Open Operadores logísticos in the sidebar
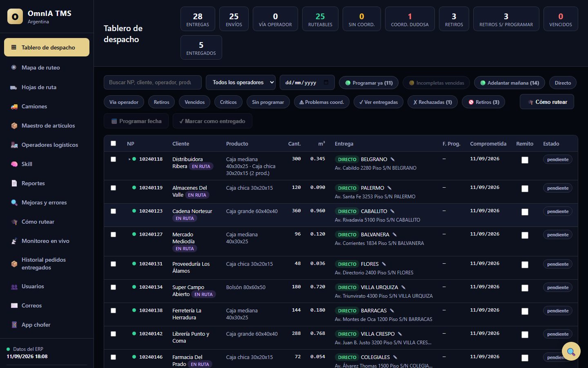588x368 pixels. click(47, 145)
